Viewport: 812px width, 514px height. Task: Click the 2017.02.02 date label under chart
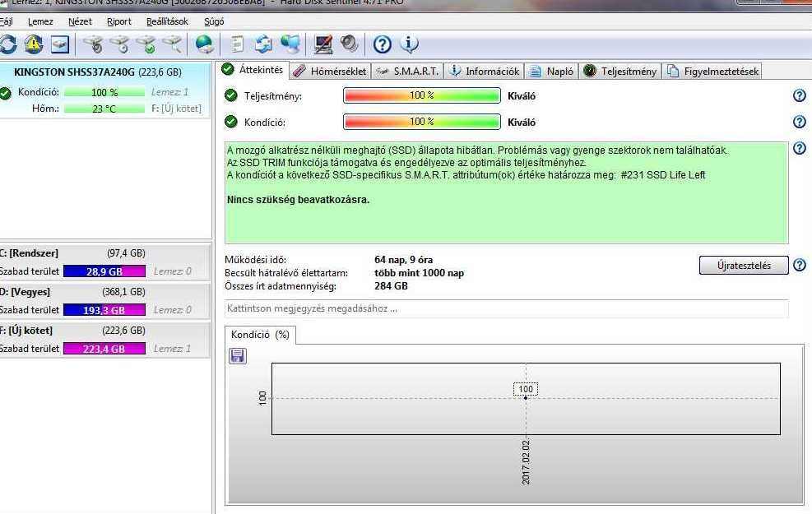pos(527,462)
